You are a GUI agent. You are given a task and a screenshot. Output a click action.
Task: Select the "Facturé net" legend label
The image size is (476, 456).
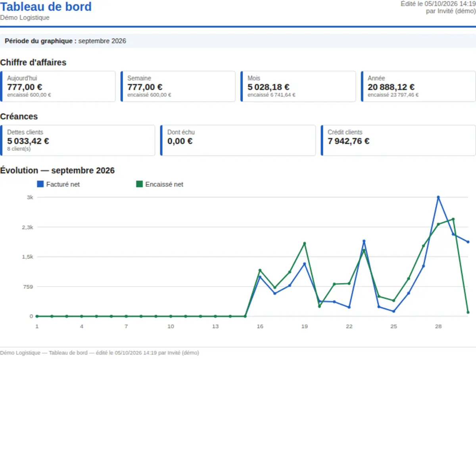click(x=63, y=185)
